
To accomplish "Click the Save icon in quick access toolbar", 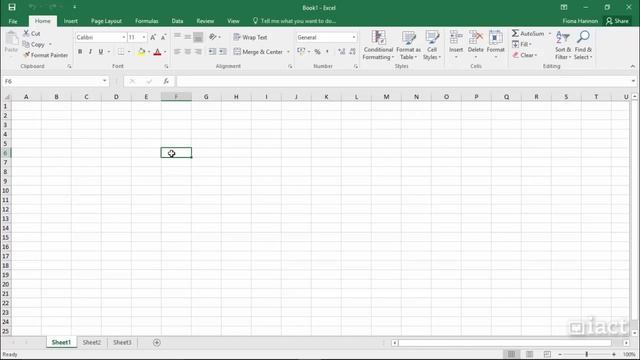I will pyautogui.click(x=12, y=7).
